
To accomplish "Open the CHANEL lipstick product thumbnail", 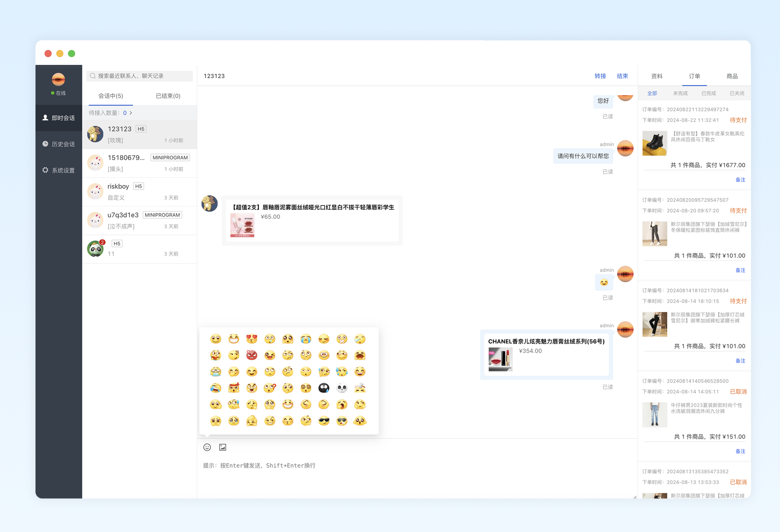I will 500,359.
